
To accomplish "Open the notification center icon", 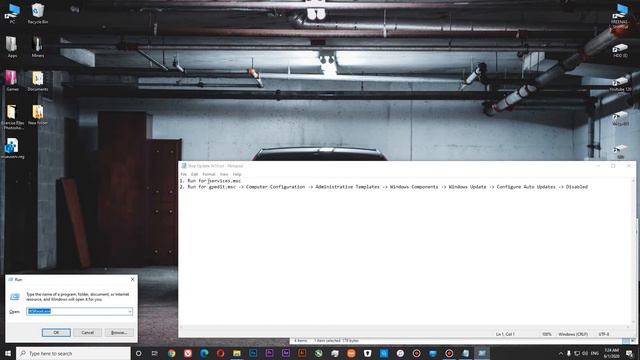I will click(x=629, y=353).
